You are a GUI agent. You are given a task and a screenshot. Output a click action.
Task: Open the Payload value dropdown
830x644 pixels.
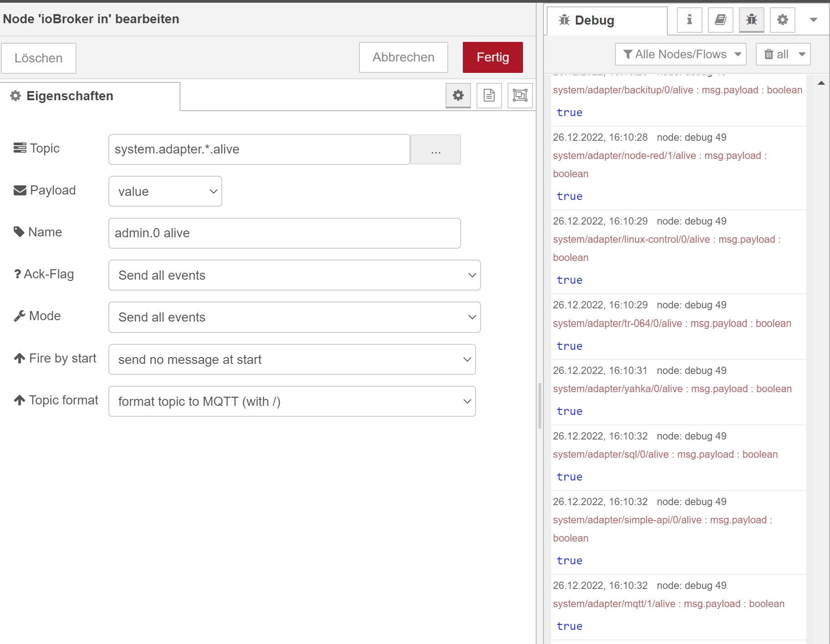tap(165, 191)
